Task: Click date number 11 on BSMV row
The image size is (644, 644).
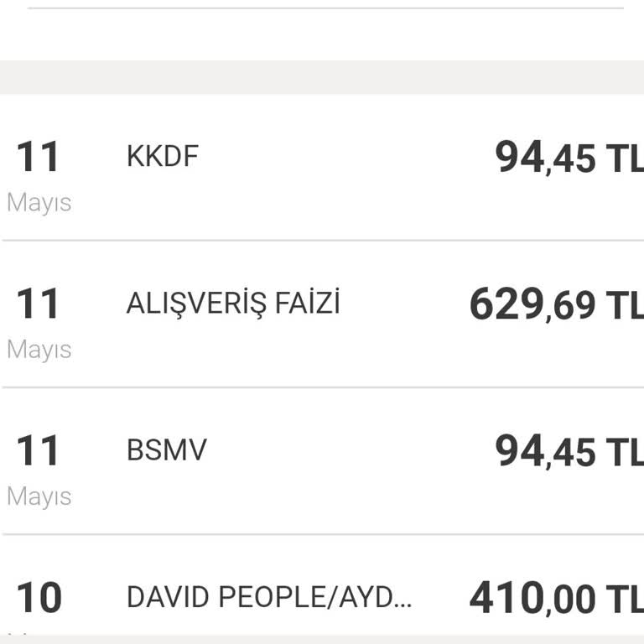Action: tap(39, 451)
